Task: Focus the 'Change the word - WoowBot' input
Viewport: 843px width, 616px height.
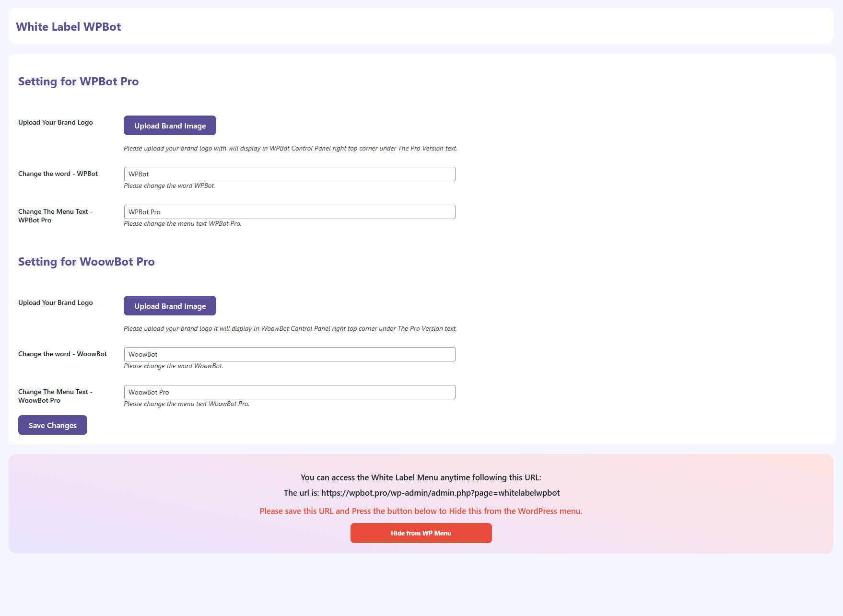Action: [x=290, y=354]
